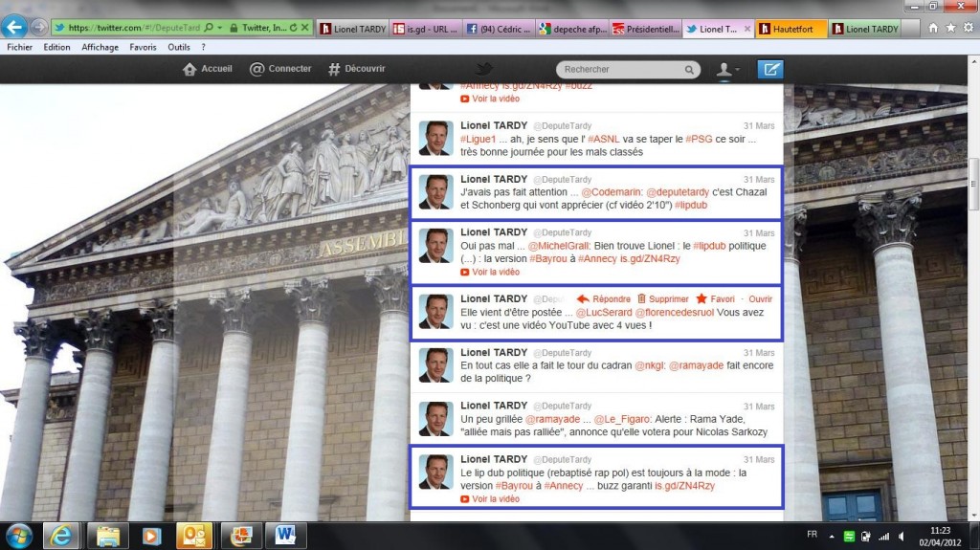Open browser Tools gear icon
Screen dimensions: 980x550
click(x=969, y=28)
